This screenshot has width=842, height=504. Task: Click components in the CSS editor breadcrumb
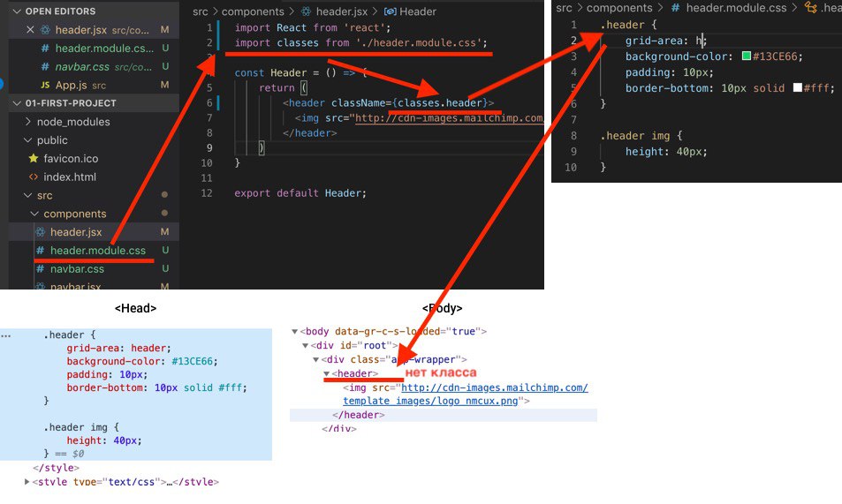[x=619, y=8]
